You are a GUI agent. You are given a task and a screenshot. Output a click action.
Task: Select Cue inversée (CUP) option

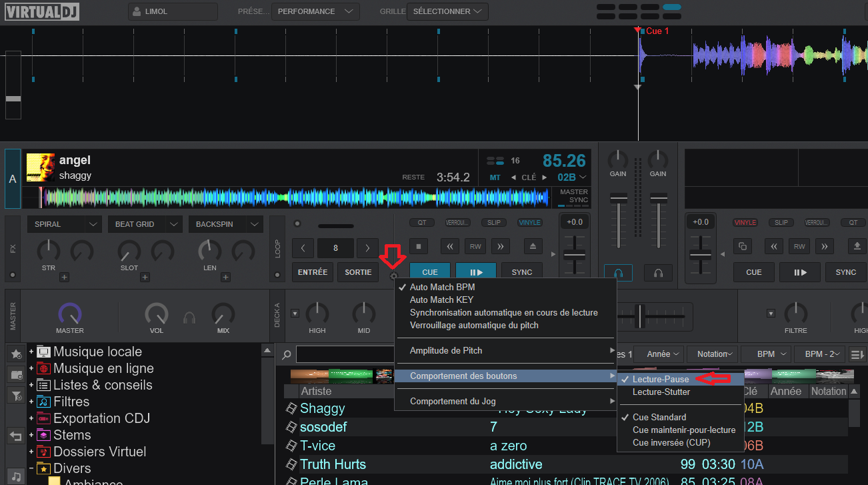pos(680,443)
